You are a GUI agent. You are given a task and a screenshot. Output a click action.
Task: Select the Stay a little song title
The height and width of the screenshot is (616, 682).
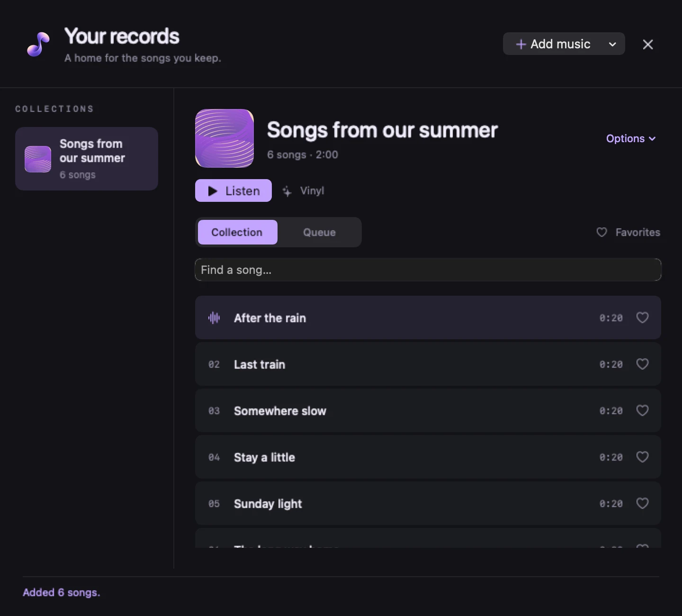coord(264,457)
